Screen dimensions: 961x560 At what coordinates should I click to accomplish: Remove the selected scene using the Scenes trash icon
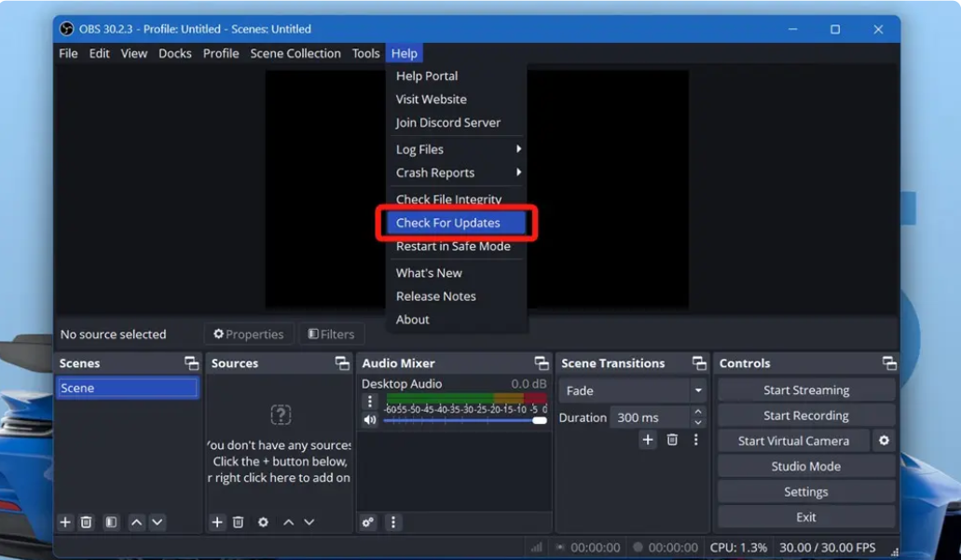(87, 522)
